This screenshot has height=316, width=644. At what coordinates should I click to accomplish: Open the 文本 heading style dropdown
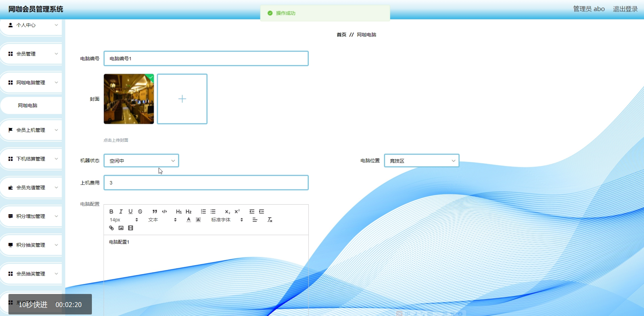point(162,220)
